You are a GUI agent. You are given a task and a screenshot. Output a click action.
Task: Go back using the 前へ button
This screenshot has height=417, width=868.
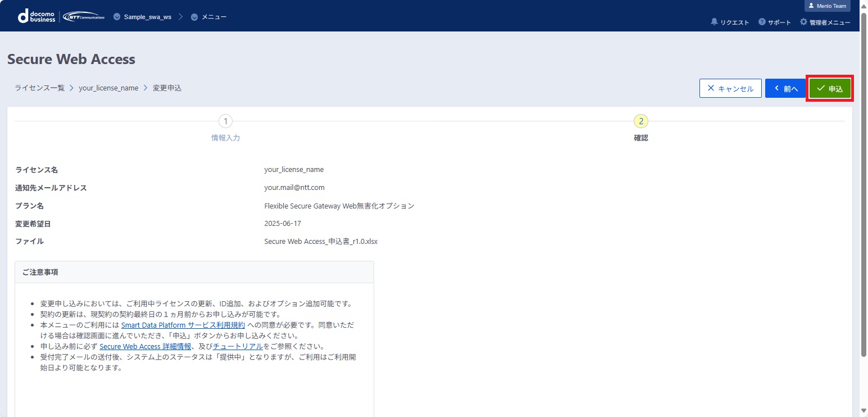tap(785, 88)
